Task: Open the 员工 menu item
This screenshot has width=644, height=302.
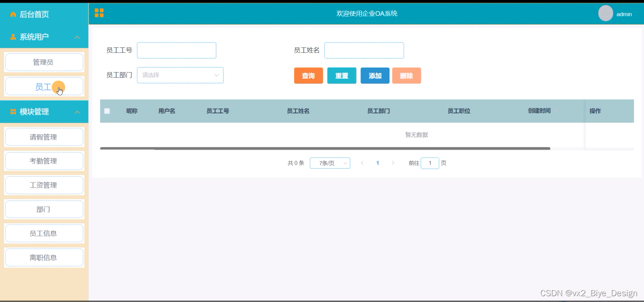Action: [44, 86]
